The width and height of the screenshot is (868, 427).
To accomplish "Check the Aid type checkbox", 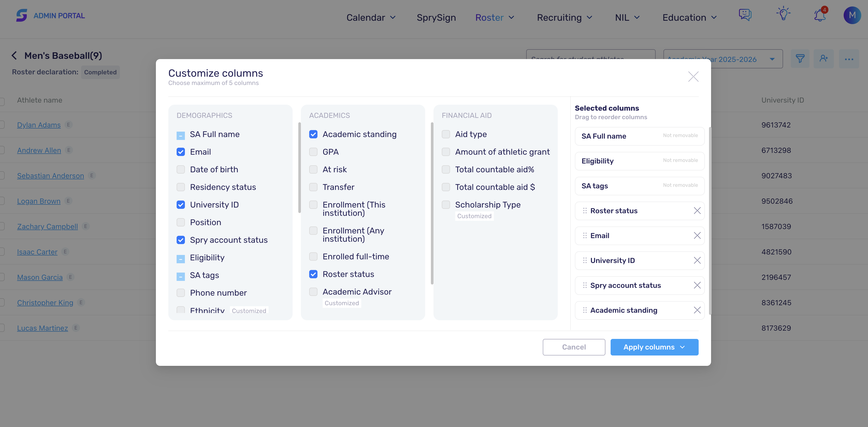I will coord(446,134).
